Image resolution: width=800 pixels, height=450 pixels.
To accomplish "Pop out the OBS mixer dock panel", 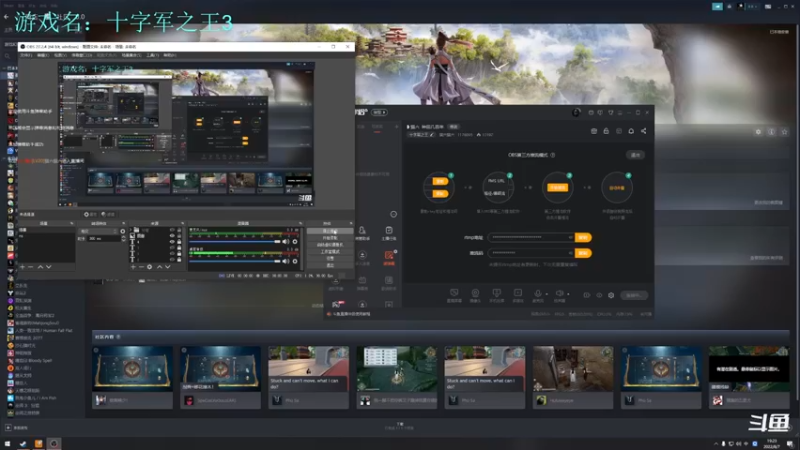I will coord(300,223).
